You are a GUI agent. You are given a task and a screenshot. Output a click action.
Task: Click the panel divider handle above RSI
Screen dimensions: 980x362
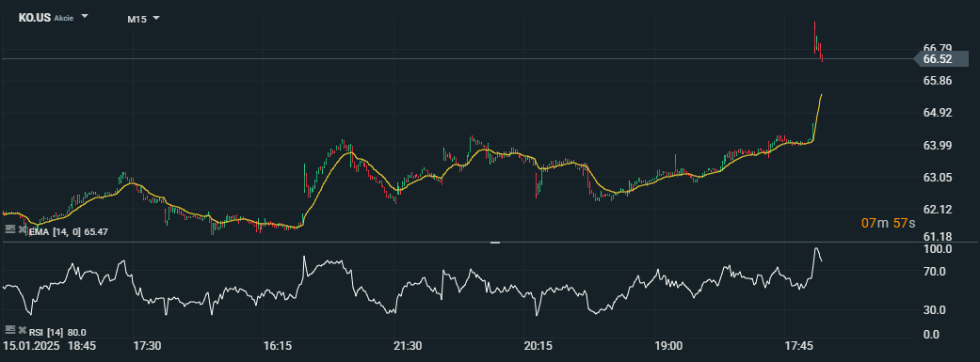click(495, 243)
